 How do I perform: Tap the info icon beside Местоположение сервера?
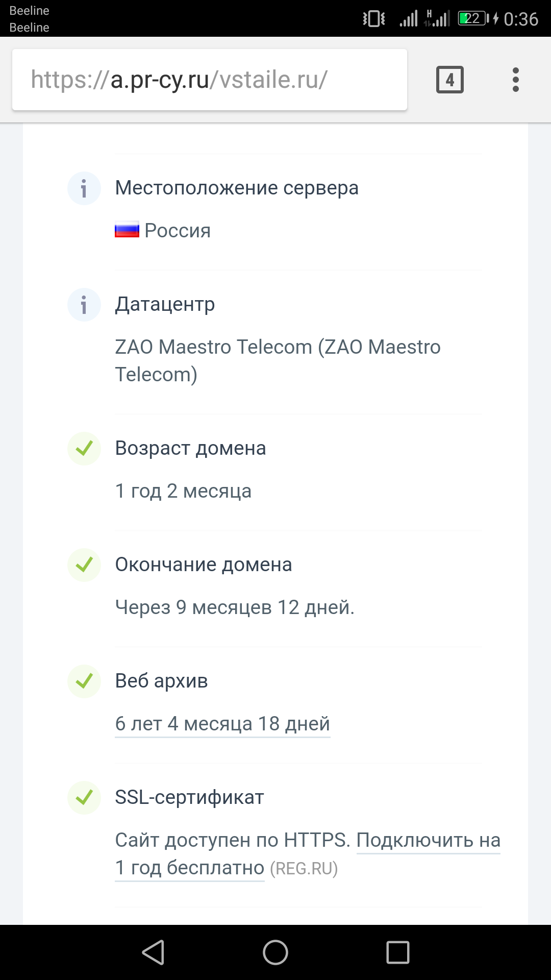coord(84,188)
